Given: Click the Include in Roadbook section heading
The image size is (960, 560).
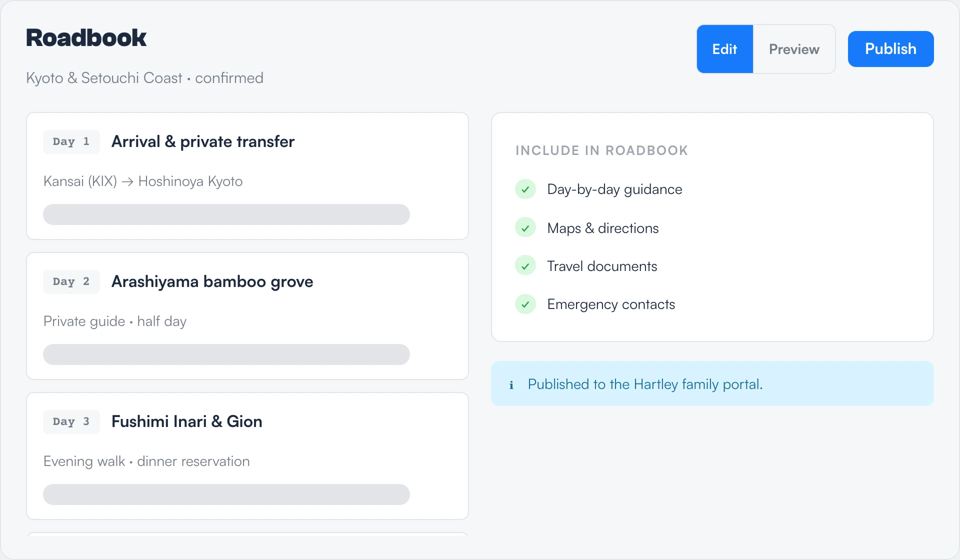Looking at the screenshot, I should pos(602,150).
